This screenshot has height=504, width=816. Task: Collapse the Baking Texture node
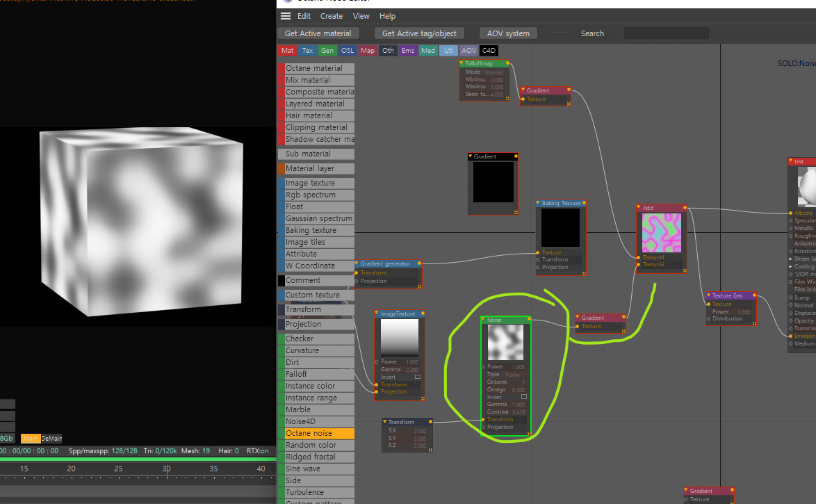click(538, 203)
